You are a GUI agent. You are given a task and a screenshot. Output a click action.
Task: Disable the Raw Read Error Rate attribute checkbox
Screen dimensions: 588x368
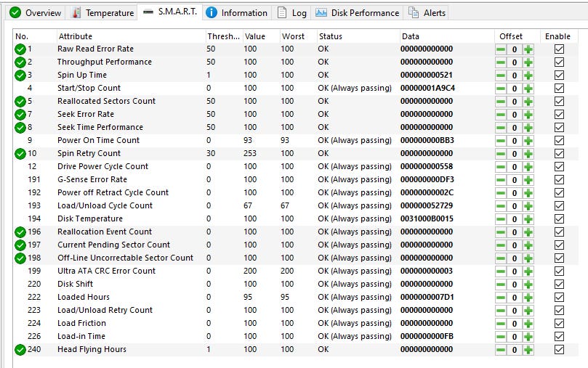pyautogui.click(x=559, y=49)
